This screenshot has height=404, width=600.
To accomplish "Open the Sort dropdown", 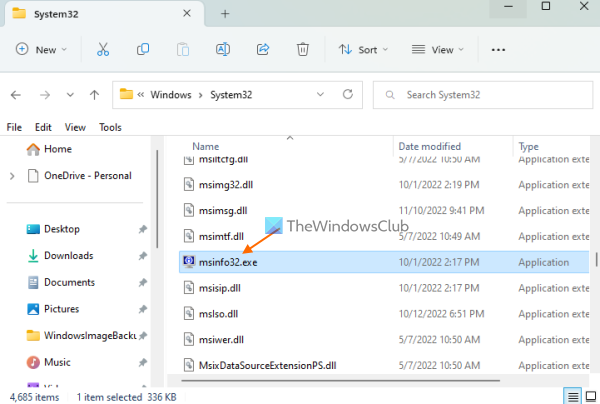I will (364, 49).
